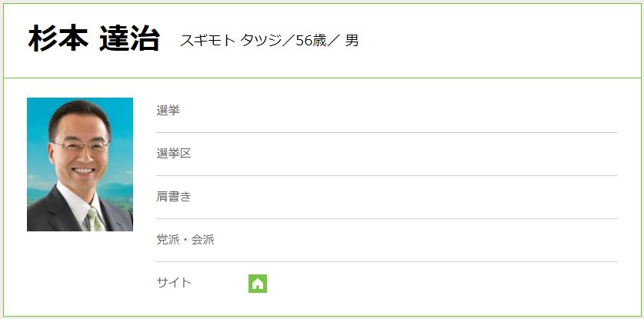Open the green home website icon
This screenshot has height=319, width=644.
coord(258,284)
